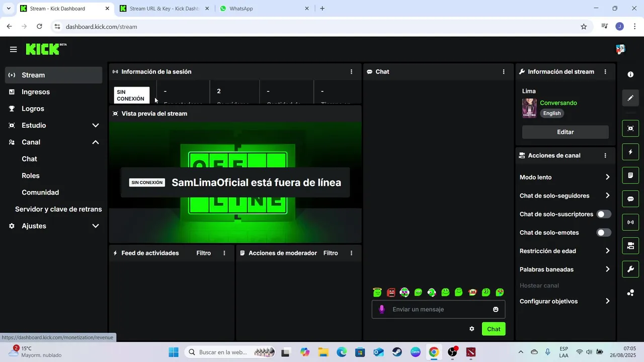This screenshot has width=644, height=362.
Task: Click the purple microphone icon in message box
Action: click(x=382, y=309)
